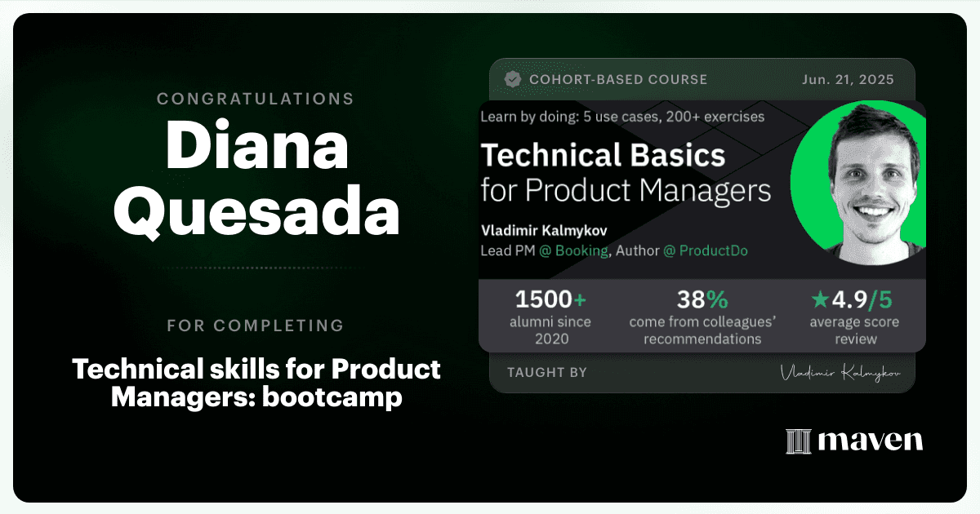Click the CONGRATULATIONS heading

(x=256, y=99)
